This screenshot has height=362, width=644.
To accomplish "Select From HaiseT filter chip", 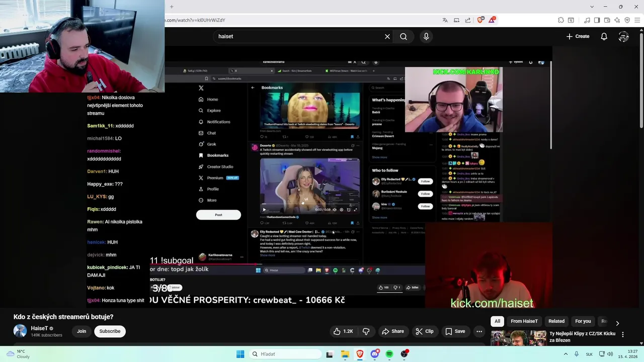I will pyautogui.click(x=524, y=321).
